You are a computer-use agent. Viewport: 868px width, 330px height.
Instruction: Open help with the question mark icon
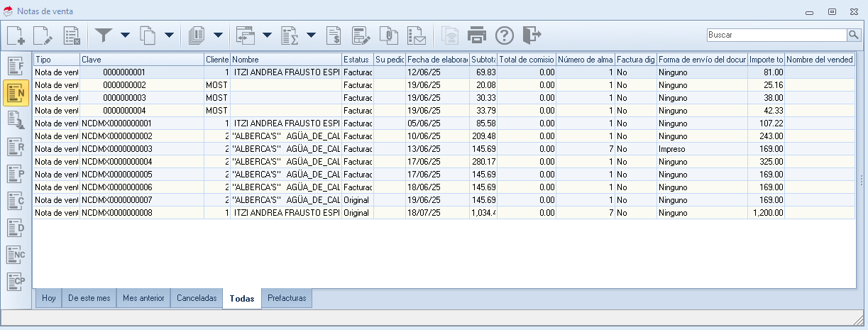504,35
